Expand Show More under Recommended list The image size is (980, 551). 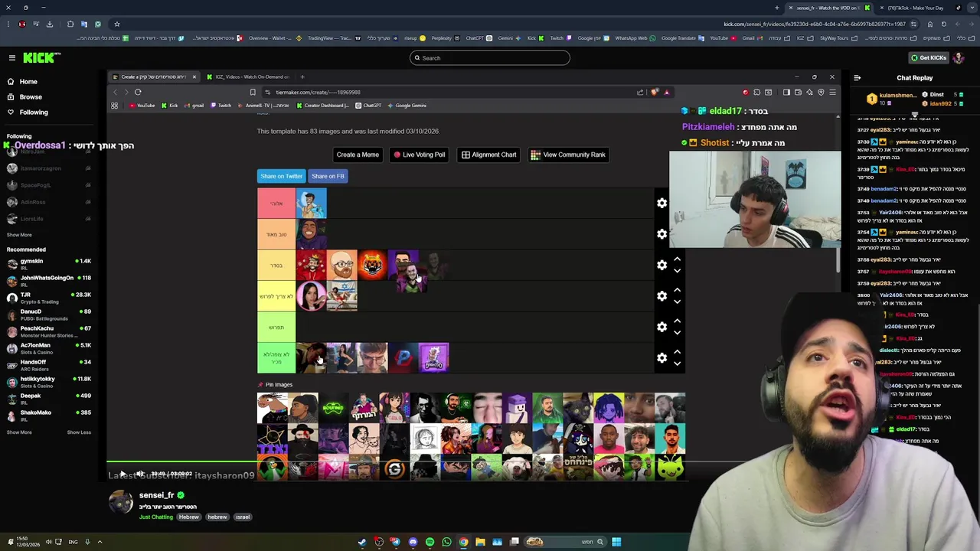coord(19,432)
